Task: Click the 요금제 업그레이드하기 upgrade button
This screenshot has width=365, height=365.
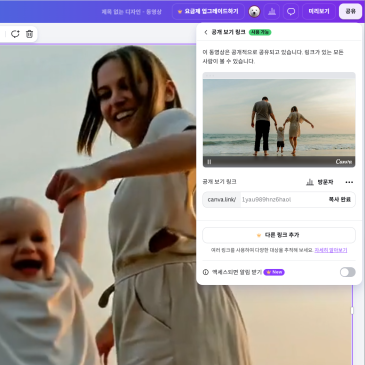Action: 208,12
